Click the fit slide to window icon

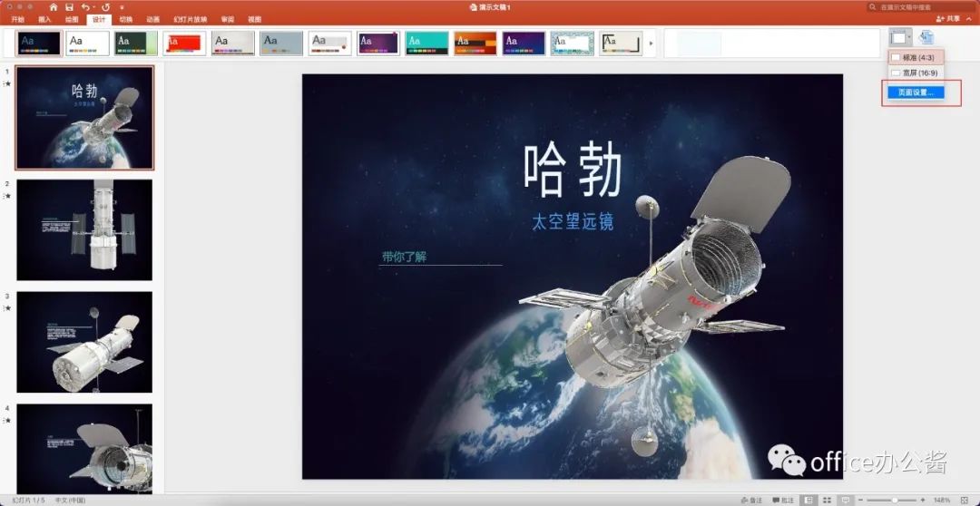[965, 501]
